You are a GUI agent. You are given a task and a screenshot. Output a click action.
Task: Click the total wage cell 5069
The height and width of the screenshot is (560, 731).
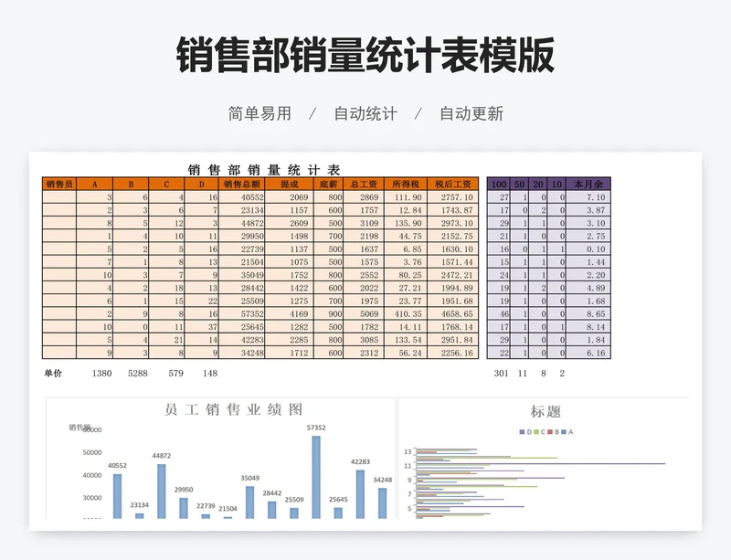[x=364, y=314]
